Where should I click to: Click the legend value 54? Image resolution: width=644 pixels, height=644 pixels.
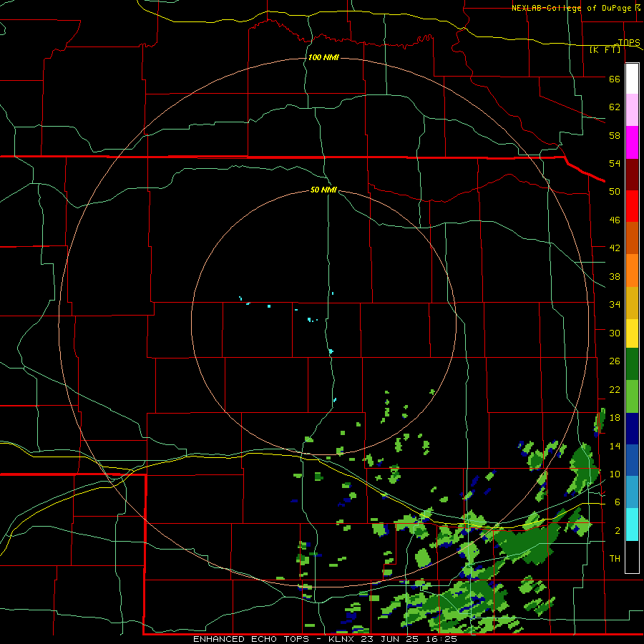(615, 163)
